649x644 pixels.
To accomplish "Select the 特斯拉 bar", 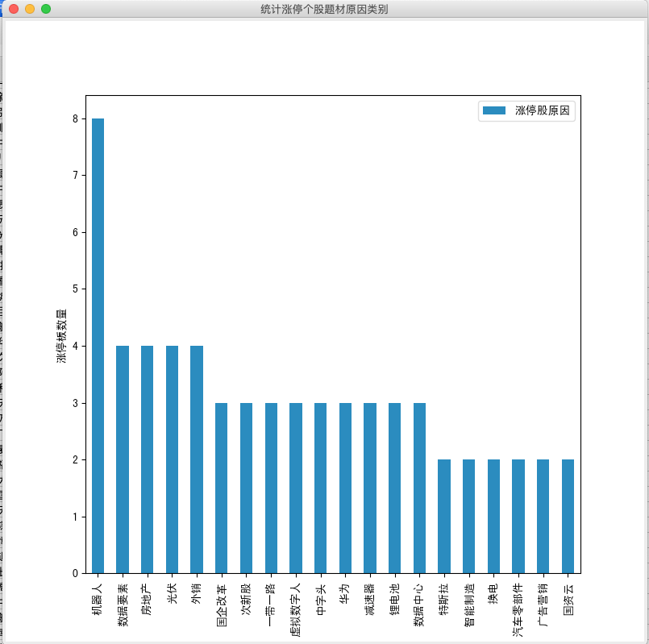I will [444, 516].
